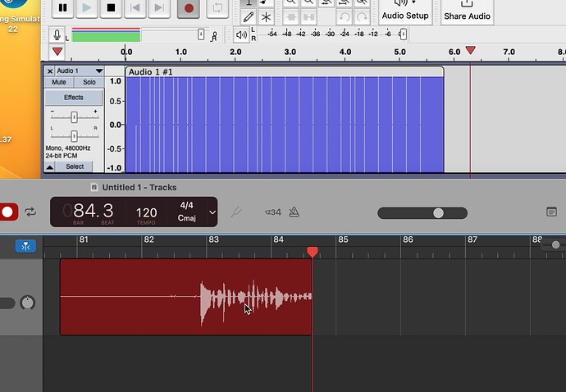Collapse the Audio 1 track with up arrow
Image resolution: width=566 pixels, height=392 pixels.
tap(50, 166)
